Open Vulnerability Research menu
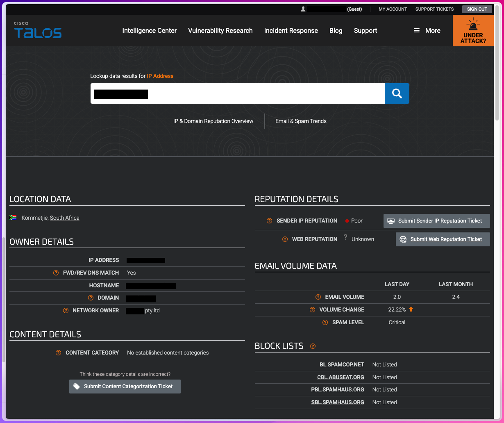The width and height of the screenshot is (504, 423). tap(220, 30)
